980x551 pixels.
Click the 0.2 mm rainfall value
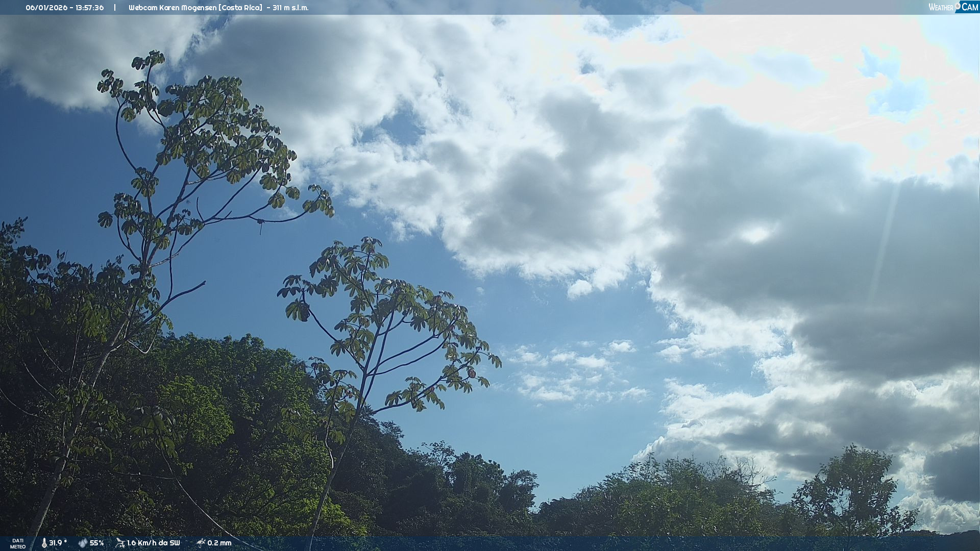pos(219,543)
